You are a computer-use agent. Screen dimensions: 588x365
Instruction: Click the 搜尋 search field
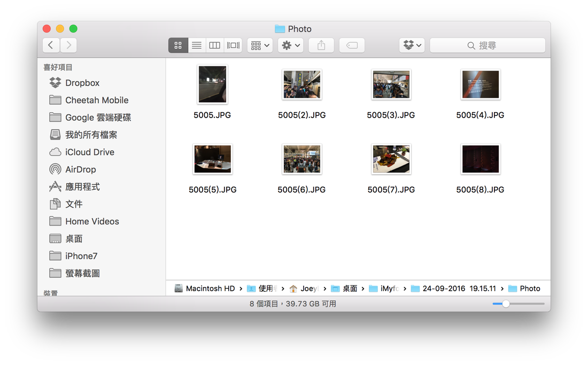coord(488,45)
